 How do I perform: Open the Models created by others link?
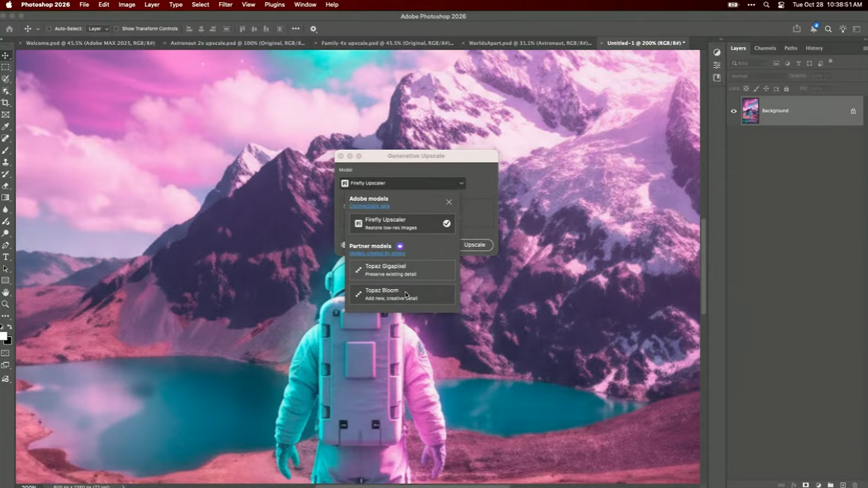coord(377,253)
